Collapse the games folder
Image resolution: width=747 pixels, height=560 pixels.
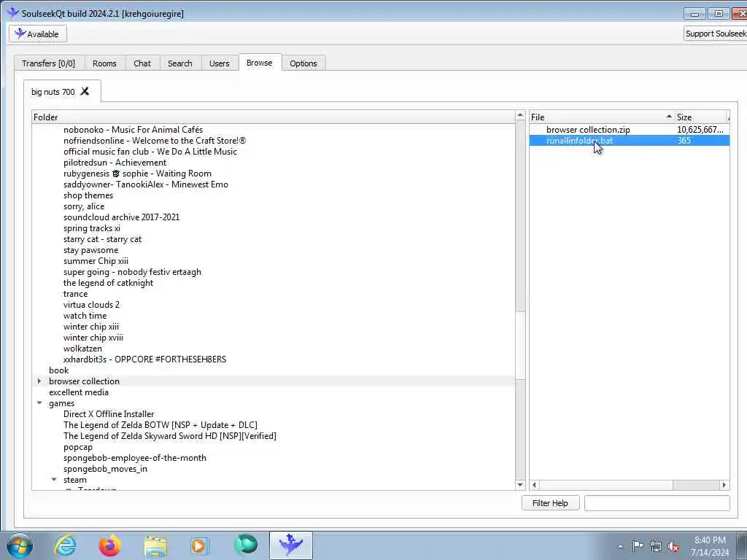(39, 402)
